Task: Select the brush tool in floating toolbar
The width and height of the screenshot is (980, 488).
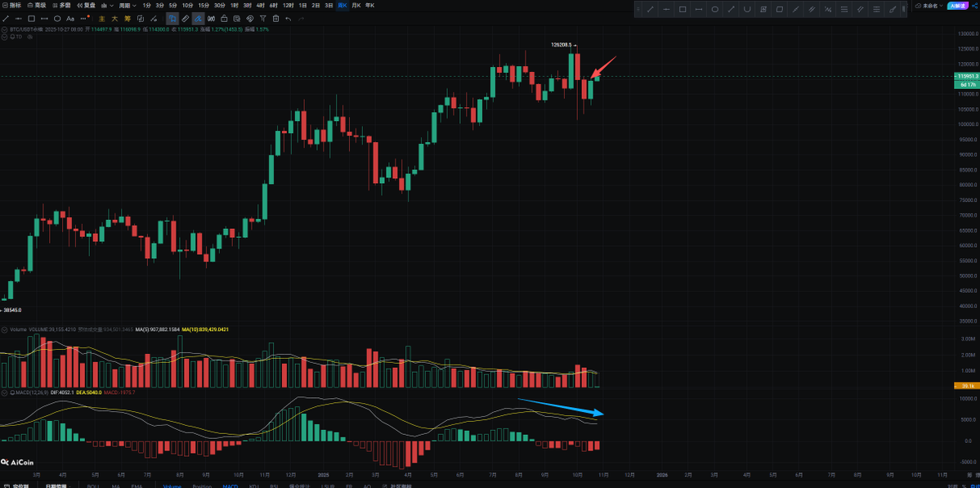Action: point(893,10)
